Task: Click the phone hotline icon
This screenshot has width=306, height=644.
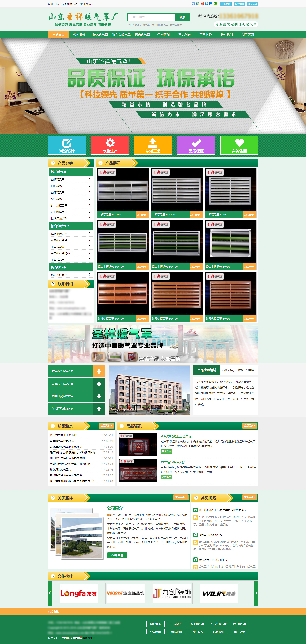Action: [200, 16]
